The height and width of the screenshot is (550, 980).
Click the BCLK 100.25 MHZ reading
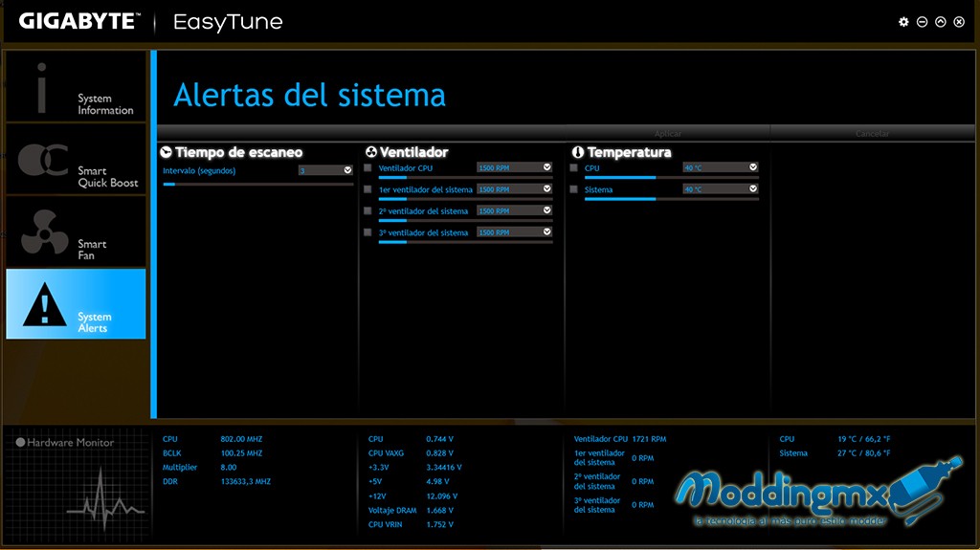212,453
